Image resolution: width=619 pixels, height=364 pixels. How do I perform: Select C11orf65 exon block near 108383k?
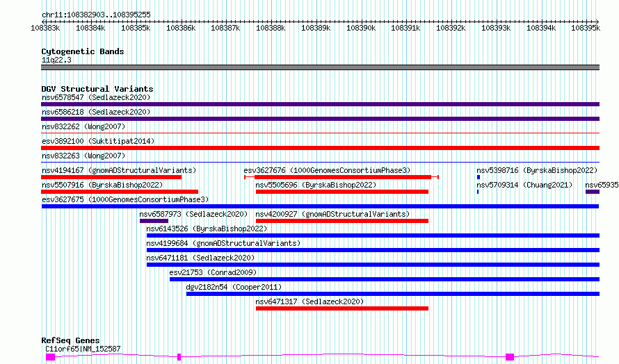click(x=51, y=357)
